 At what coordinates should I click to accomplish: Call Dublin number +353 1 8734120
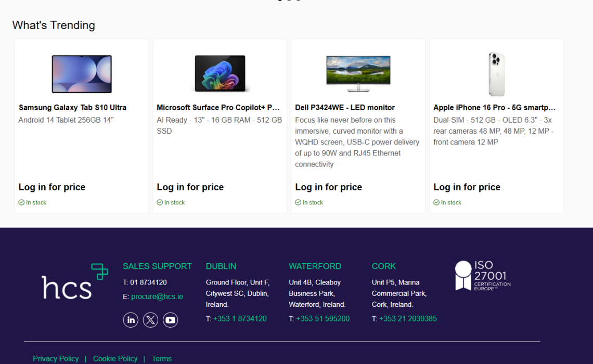click(x=240, y=319)
